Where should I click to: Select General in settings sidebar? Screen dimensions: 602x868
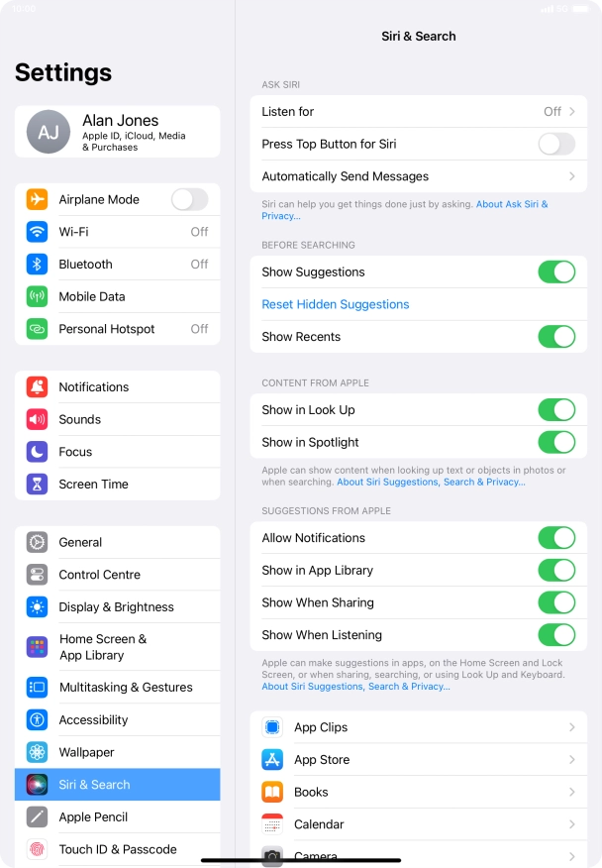tap(117, 543)
